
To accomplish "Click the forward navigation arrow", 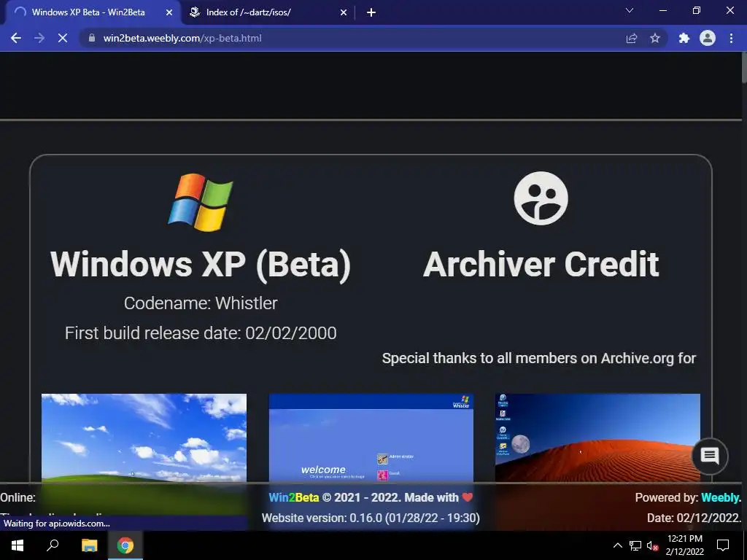I will (x=39, y=38).
